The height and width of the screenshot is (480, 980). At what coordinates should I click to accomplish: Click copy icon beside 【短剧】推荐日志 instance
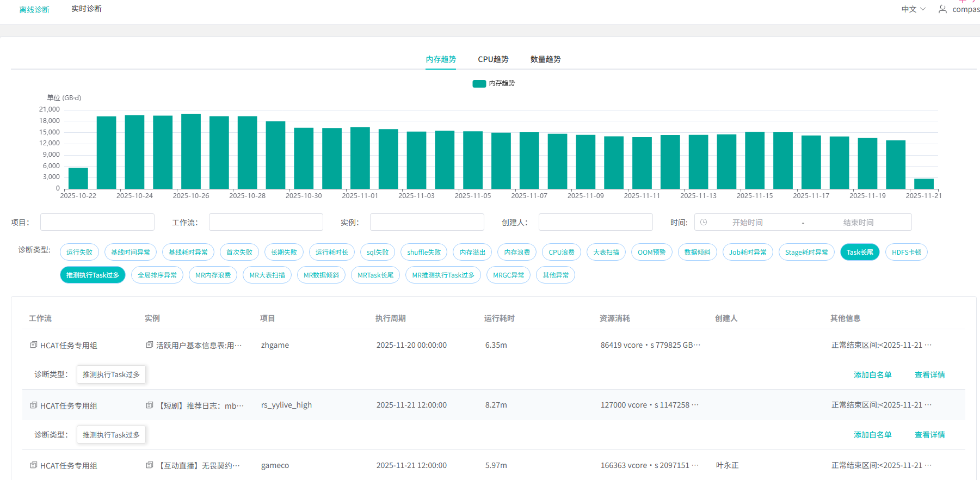coord(150,405)
